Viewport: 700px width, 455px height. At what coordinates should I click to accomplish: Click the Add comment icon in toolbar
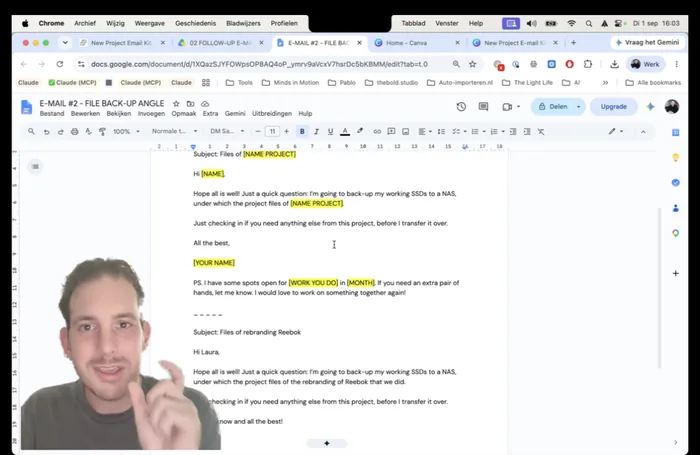pyautogui.click(x=391, y=132)
